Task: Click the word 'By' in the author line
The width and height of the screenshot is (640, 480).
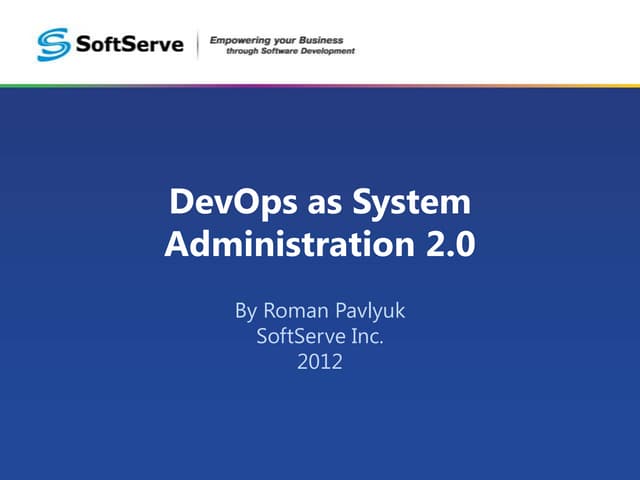Action: tap(246, 311)
